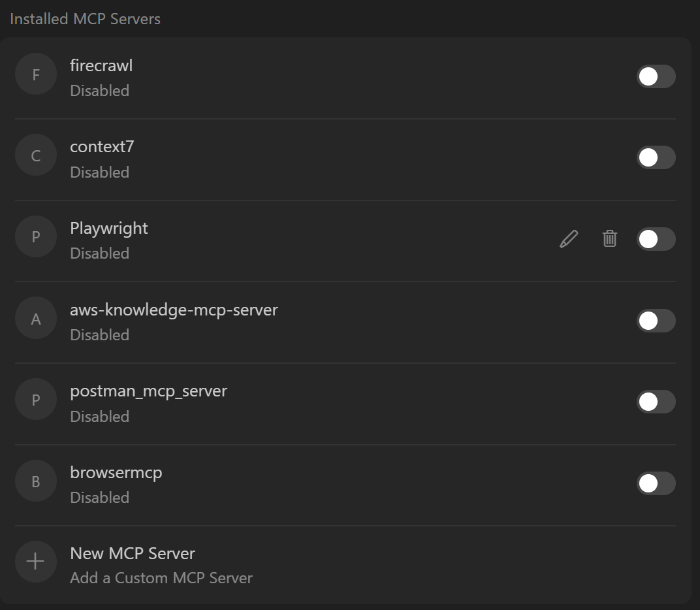The height and width of the screenshot is (610, 700).
Task: Turn on the browsermcp toggle
Action: coord(656,483)
